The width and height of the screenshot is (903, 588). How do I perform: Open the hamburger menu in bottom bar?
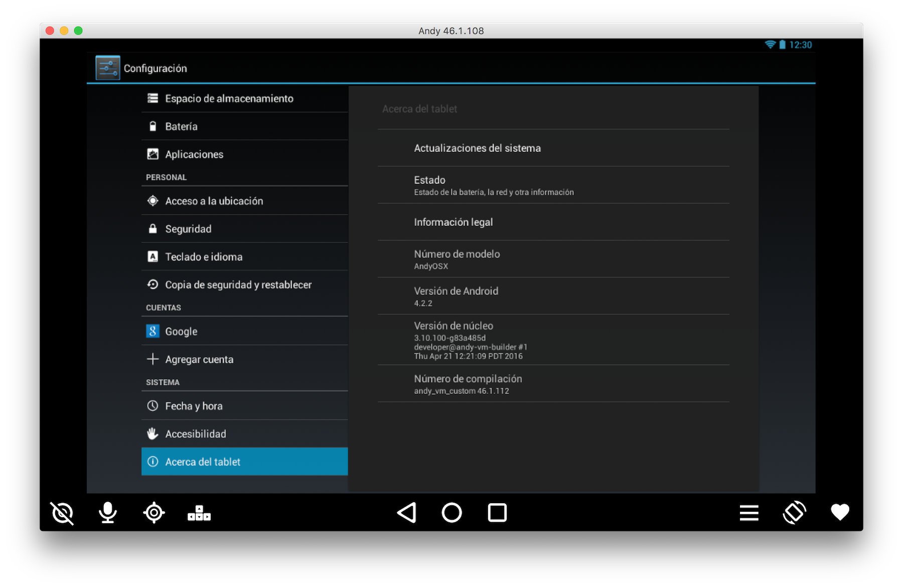pos(749,513)
